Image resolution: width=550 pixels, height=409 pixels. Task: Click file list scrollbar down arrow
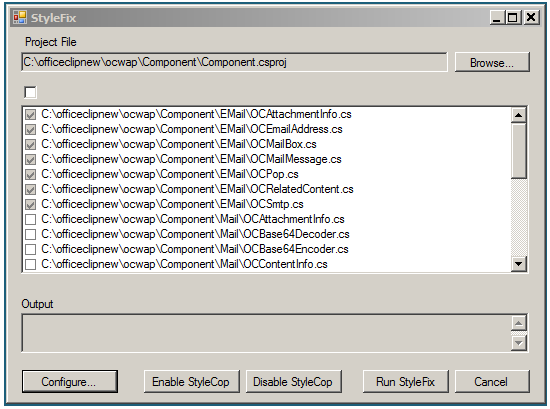point(518,264)
